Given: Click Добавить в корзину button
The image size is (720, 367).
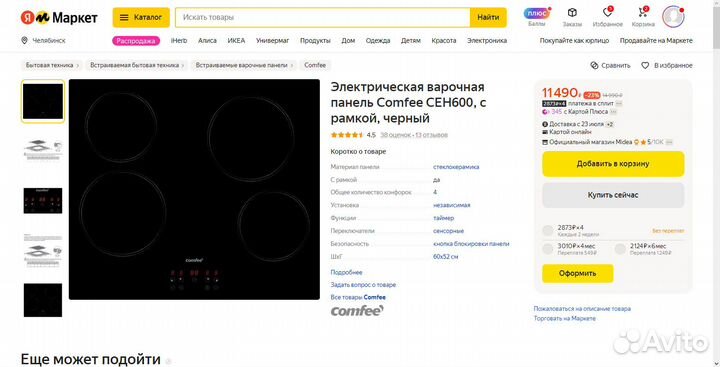Looking at the screenshot, I should click(613, 164).
